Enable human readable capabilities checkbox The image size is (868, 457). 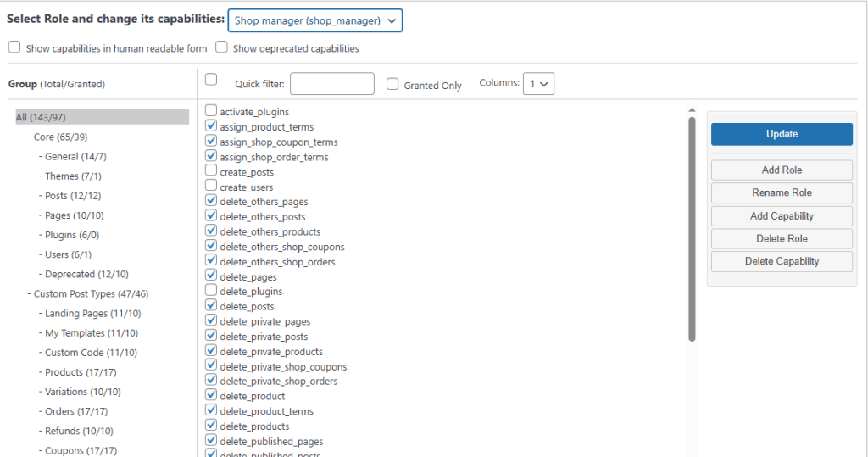pyautogui.click(x=14, y=47)
